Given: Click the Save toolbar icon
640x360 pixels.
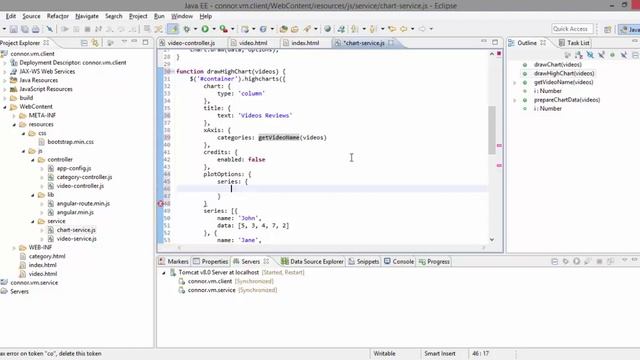Looking at the screenshot, I should tap(13, 29).
